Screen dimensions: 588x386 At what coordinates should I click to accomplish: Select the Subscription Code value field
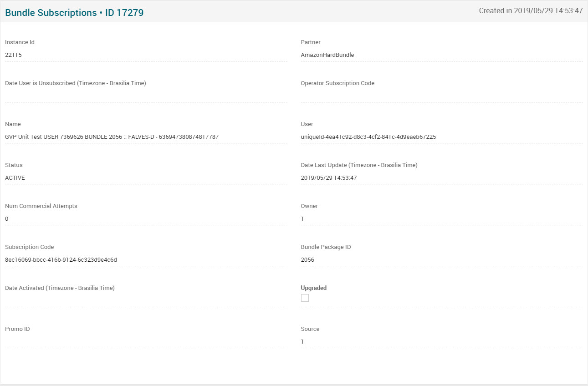pyautogui.click(x=146, y=260)
